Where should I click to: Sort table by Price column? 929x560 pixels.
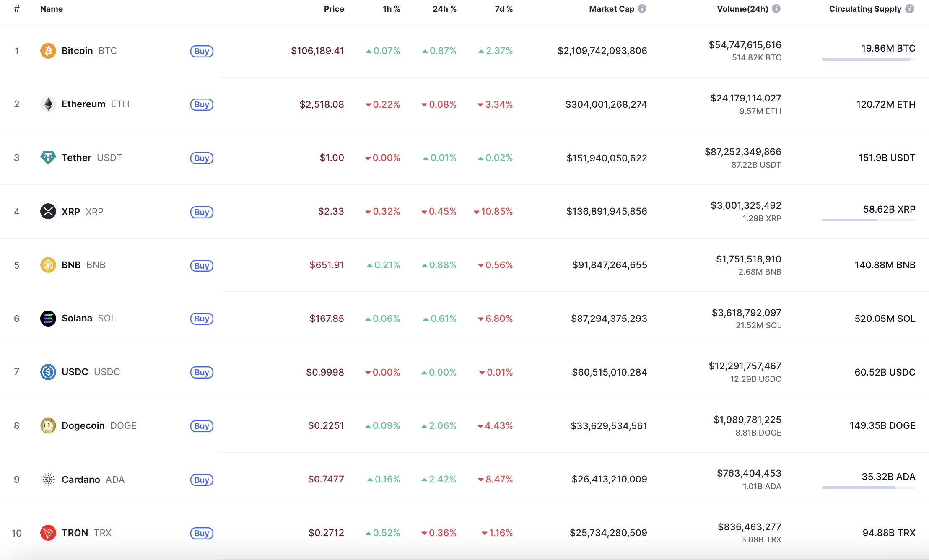point(334,9)
